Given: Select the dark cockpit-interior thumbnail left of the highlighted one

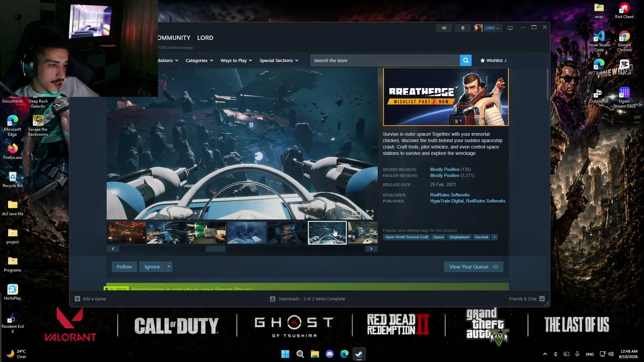Looking at the screenshot, I should [287, 233].
